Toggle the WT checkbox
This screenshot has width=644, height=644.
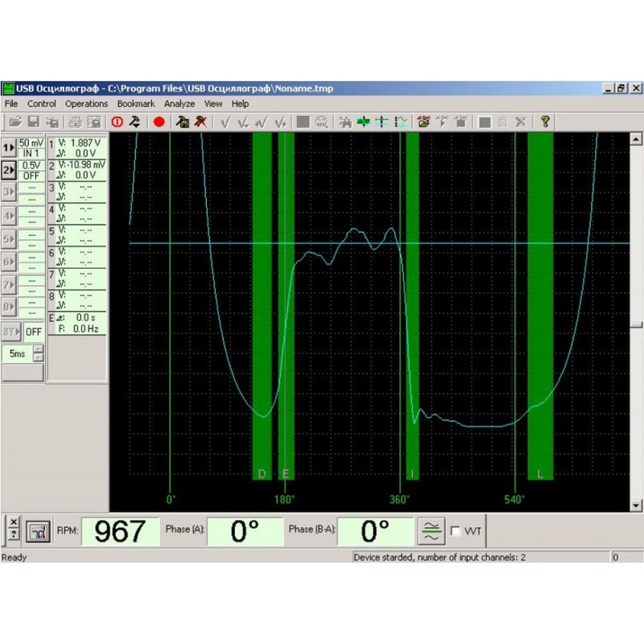click(456, 530)
